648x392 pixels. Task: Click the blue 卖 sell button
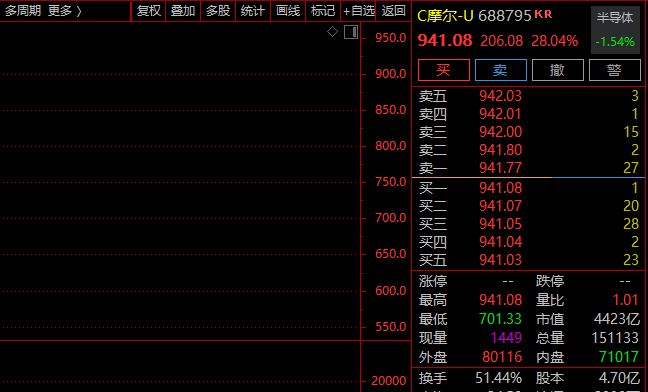pos(500,70)
